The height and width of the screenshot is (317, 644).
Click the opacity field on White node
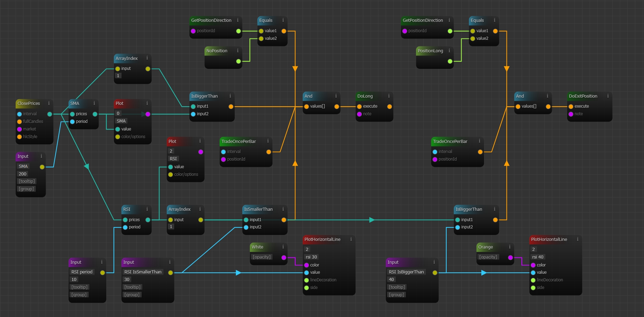coord(262,257)
